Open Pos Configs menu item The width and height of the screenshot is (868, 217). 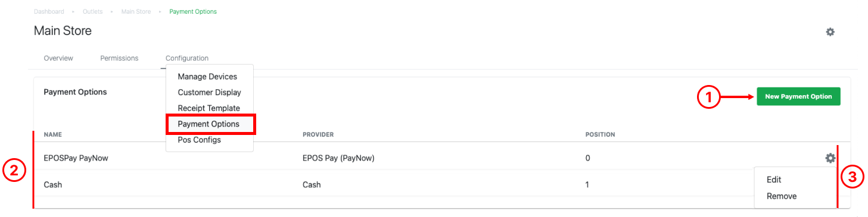199,140
